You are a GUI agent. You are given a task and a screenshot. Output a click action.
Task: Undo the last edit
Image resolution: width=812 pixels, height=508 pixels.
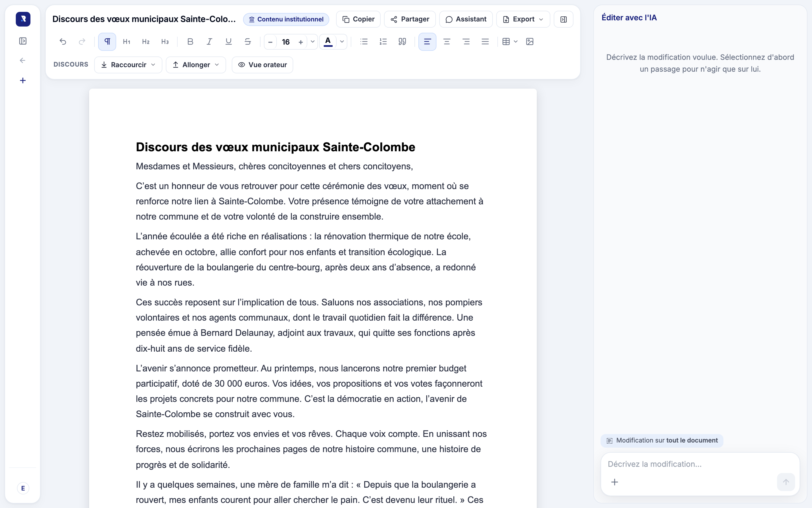click(x=63, y=42)
